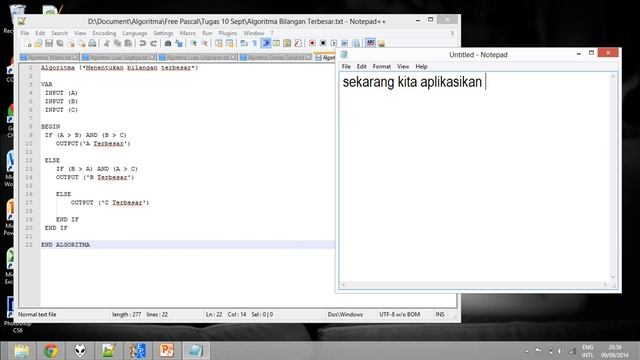The image size is (640, 360).
Task: Toggle the INS indicator in the status bar
Action: click(x=440, y=315)
